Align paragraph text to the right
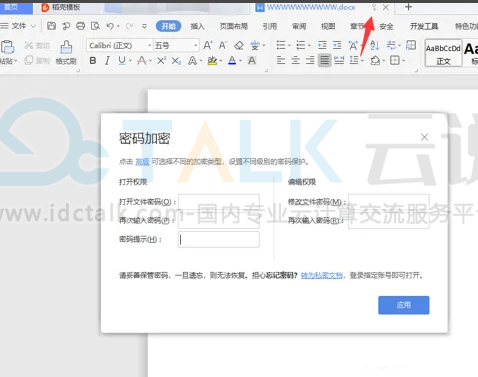The height and width of the screenshot is (377, 478). point(310,60)
